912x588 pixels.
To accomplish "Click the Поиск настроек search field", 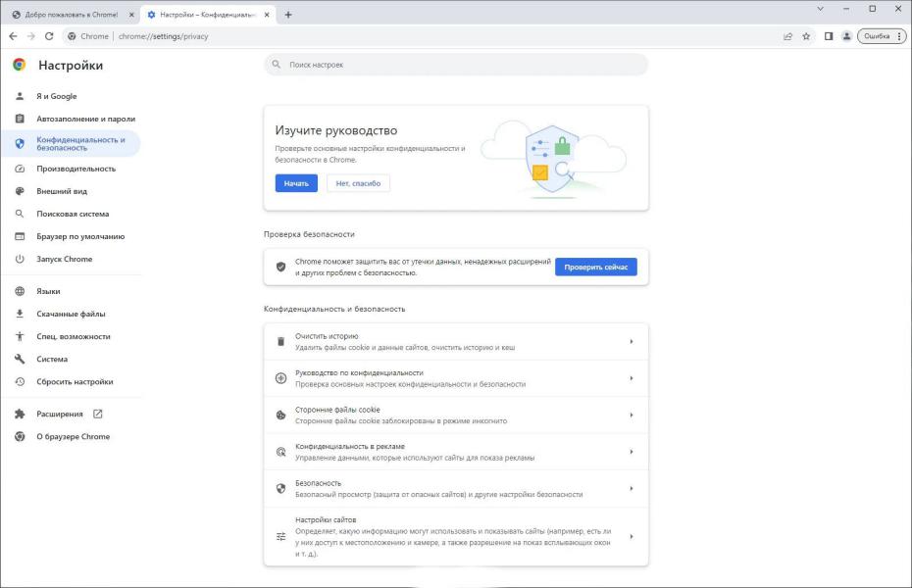I will pyautogui.click(x=456, y=65).
